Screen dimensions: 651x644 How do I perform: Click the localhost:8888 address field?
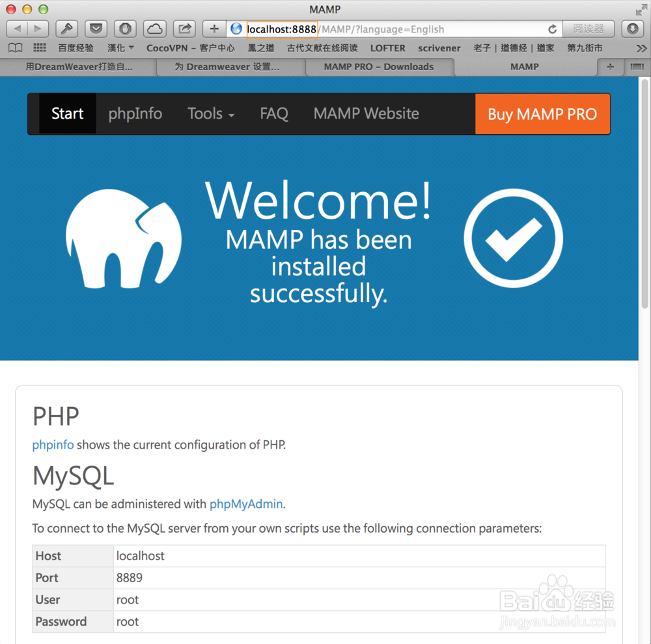pyautogui.click(x=282, y=29)
